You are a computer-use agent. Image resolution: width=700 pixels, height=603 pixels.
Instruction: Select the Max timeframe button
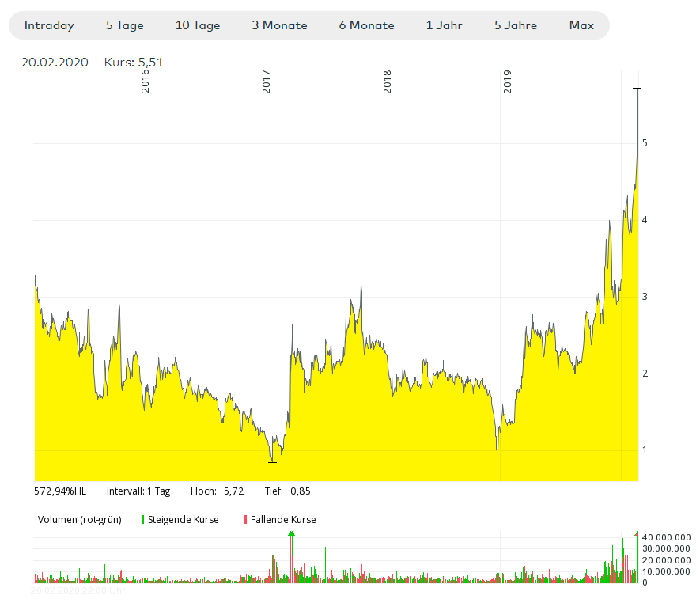pos(582,25)
